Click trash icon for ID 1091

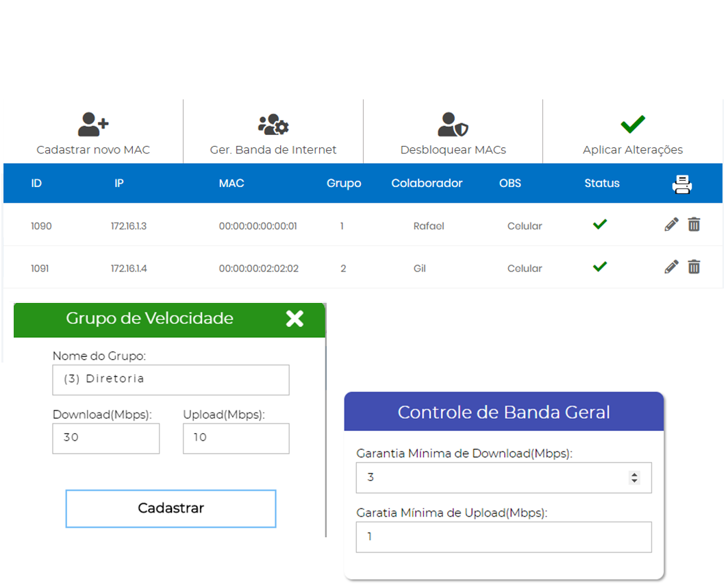694,267
